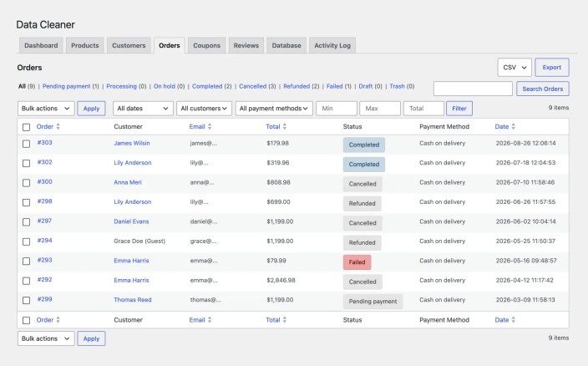
Task: Switch to the Database tab
Action: point(286,45)
